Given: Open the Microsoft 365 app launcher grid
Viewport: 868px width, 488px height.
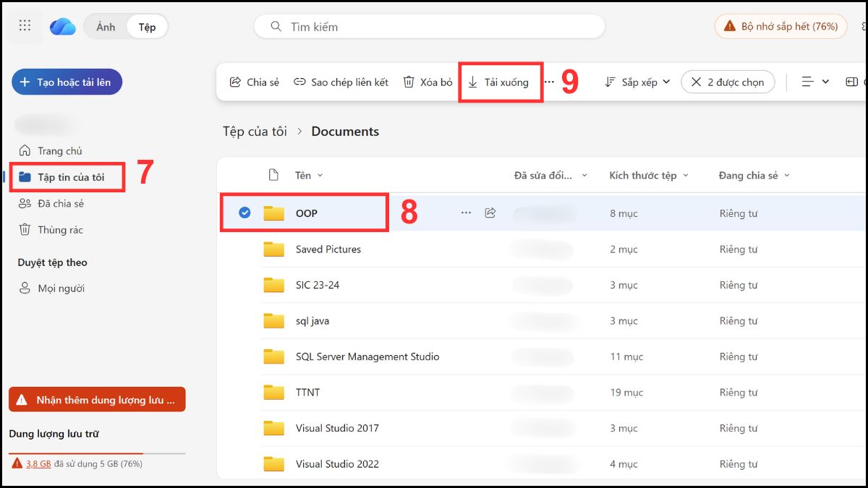Looking at the screenshot, I should click(24, 25).
